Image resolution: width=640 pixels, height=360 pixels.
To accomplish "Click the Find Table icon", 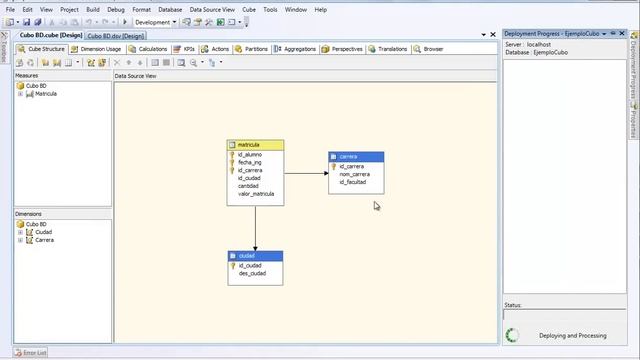I will (181, 62).
